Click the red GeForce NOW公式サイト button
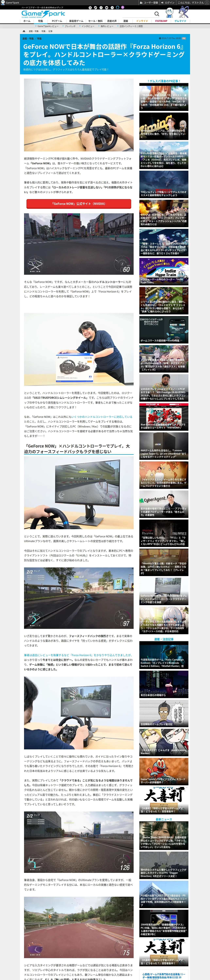 [x=79, y=204]
